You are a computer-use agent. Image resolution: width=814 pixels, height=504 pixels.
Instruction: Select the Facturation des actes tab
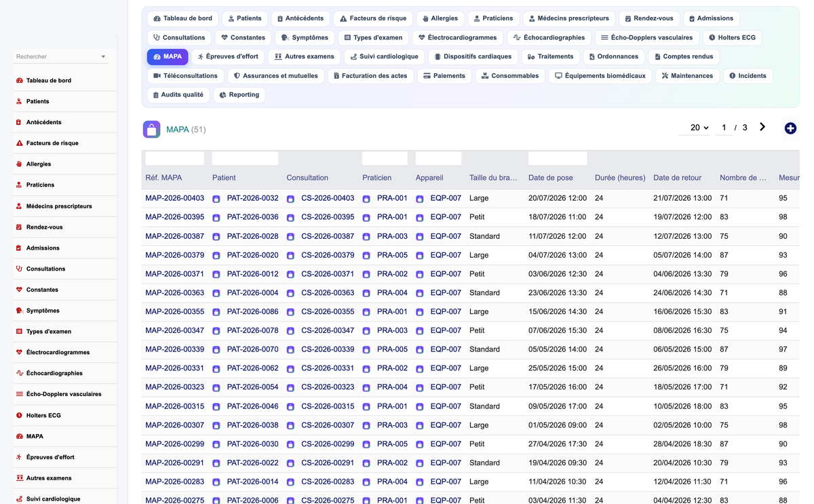370,76
